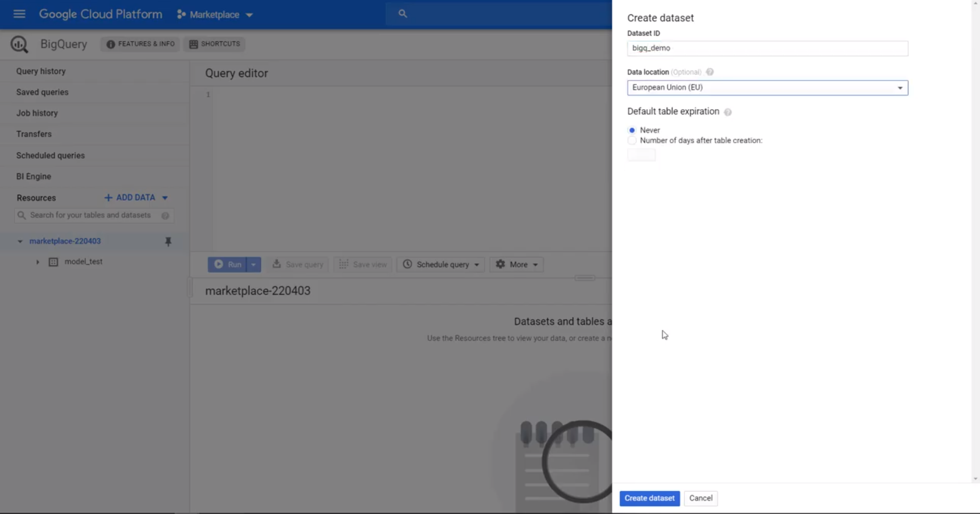Click the Dataset ID input field
Viewport: 980px width, 514px height.
(767, 48)
